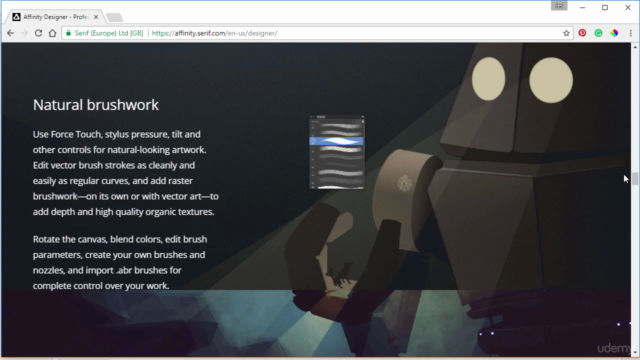This screenshot has height=360, width=640.
Task: Reload the Affinity Designer page
Action: tap(38, 33)
